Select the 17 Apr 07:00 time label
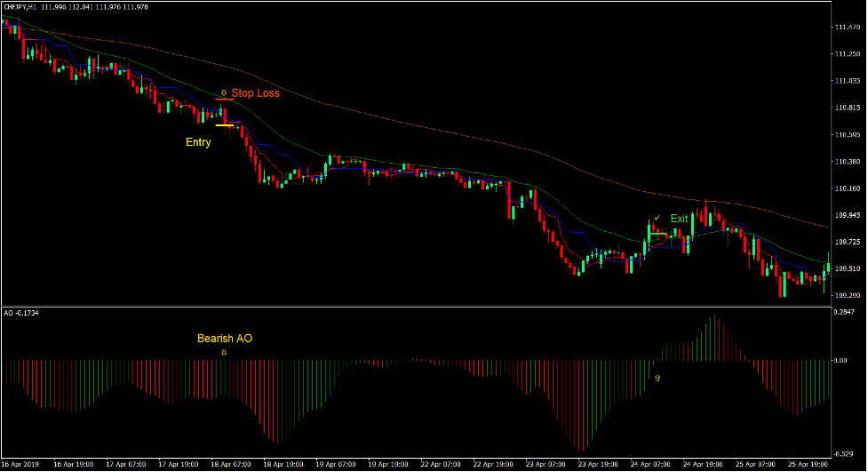This screenshot has height=472, width=868. (125, 464)
